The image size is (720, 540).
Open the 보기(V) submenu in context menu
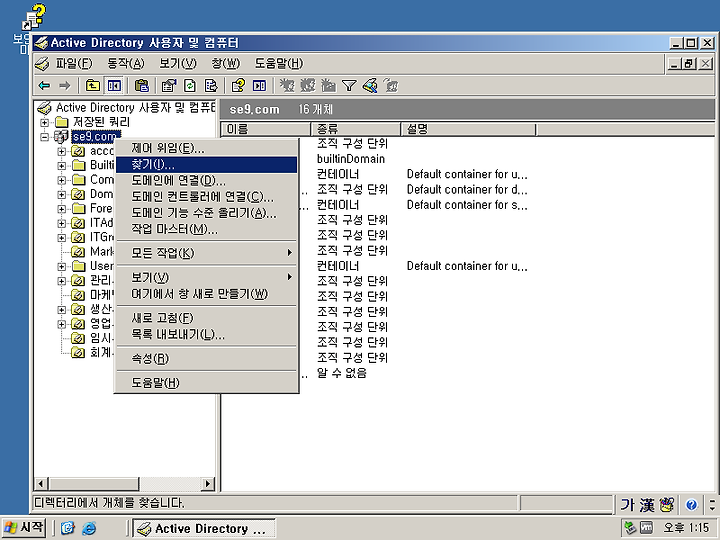(x=206, y=277)
